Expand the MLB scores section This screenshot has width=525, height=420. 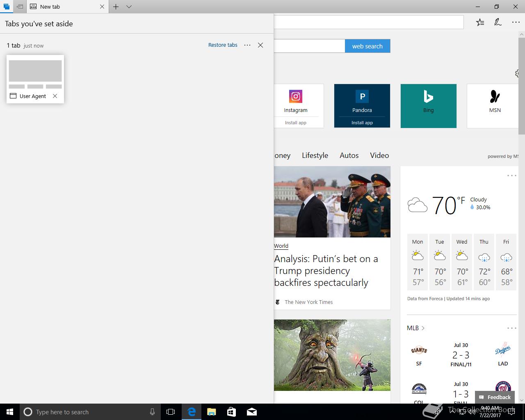tap(415, 328)
